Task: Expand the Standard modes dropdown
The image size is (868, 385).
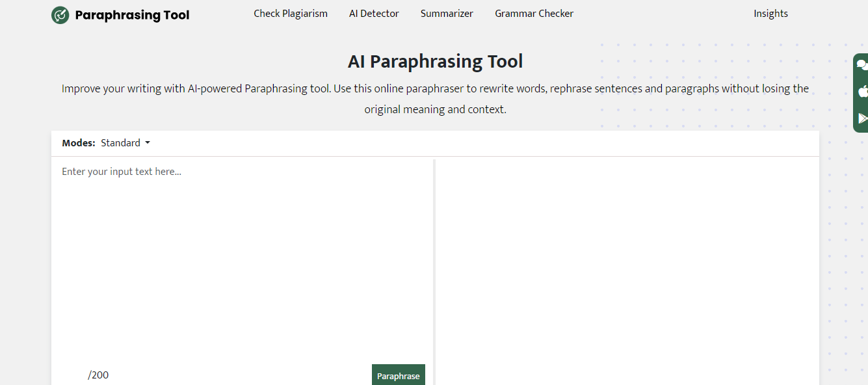Action: point(125,143)
